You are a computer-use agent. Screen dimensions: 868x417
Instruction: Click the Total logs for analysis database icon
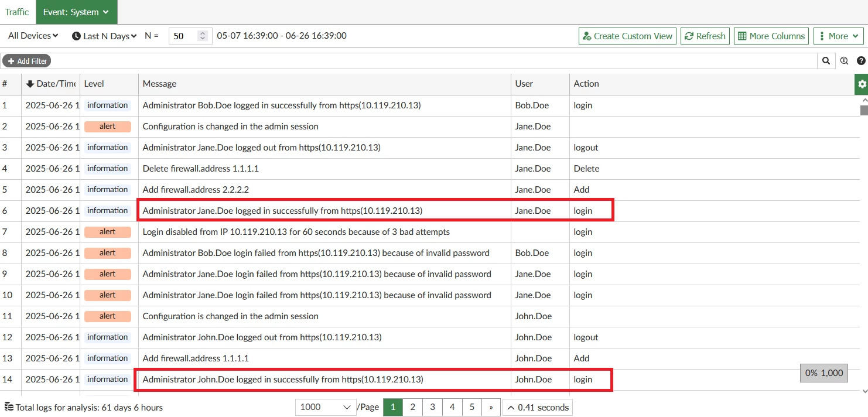tap(9, 407)
